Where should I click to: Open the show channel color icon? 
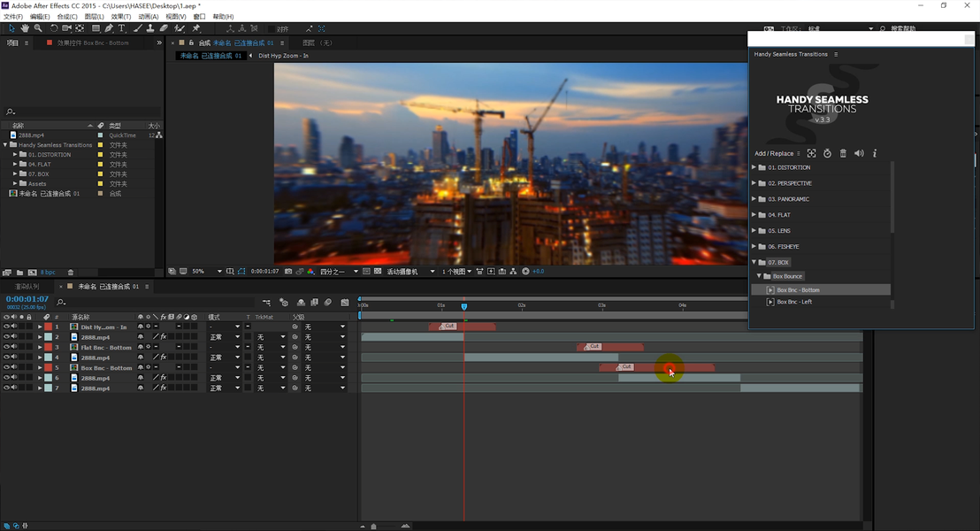tap(310, 272)
